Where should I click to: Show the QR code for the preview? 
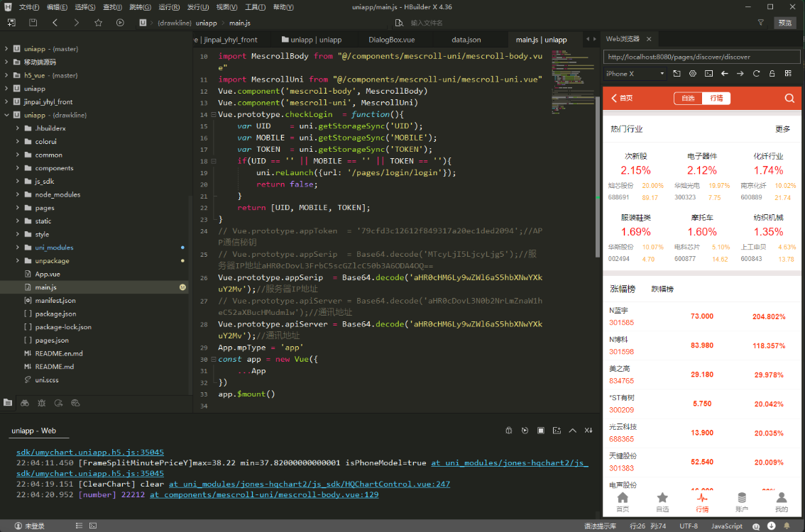pos(788,73)
